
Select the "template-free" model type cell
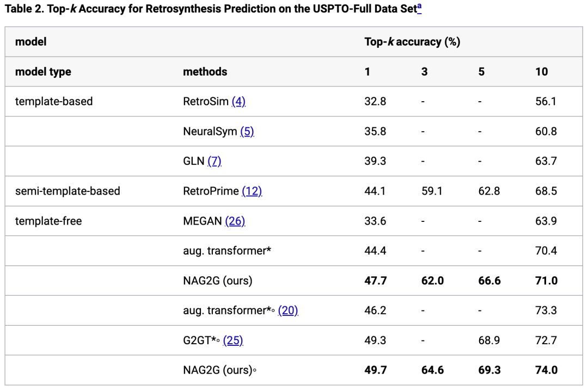[x=48, y=221]
